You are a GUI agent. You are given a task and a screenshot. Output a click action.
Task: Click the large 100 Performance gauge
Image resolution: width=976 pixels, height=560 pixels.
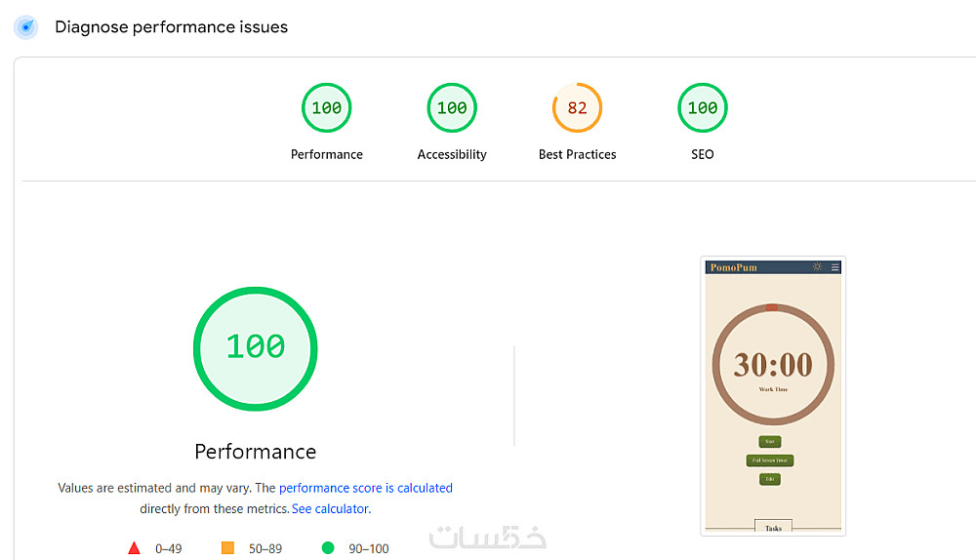(x=255, y=348)
